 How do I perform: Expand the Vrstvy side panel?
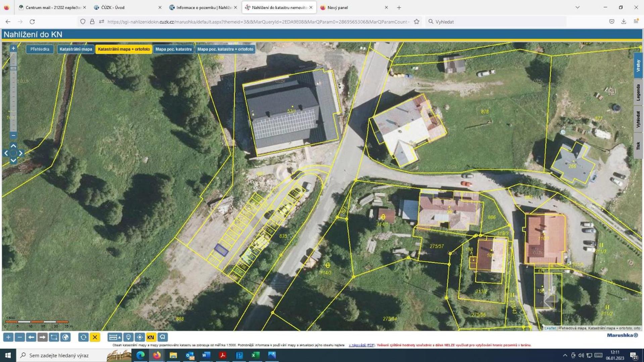(x=638, y=66)
